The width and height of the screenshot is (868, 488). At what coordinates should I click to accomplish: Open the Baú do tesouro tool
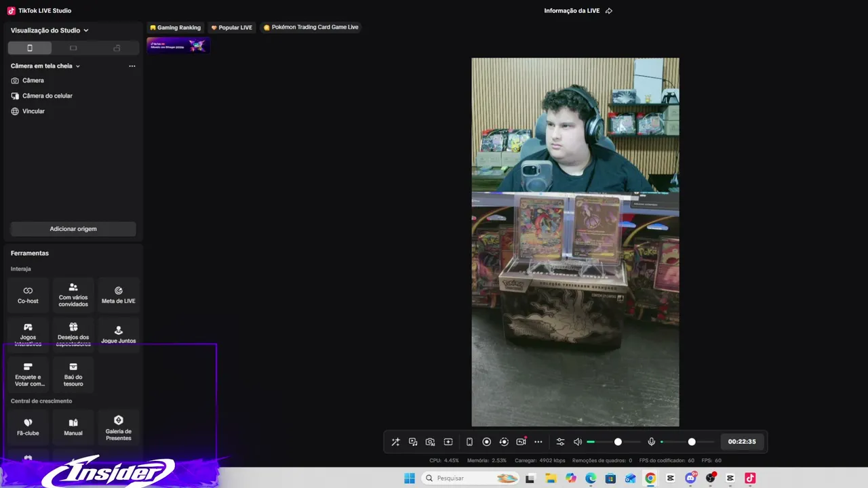(x=73, y=375)
